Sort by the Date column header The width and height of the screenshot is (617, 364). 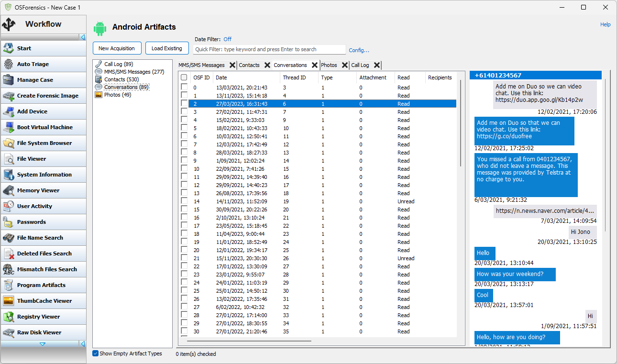[x=246, y=77]
